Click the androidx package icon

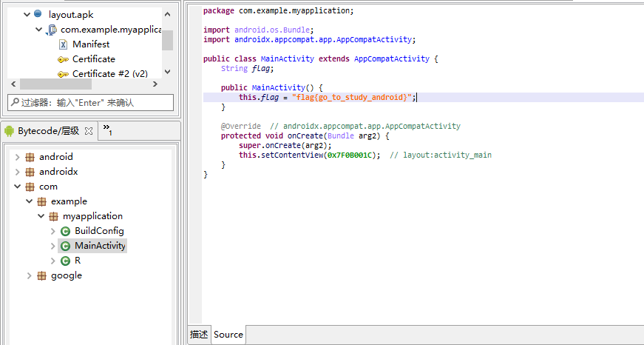coord(30,172)
